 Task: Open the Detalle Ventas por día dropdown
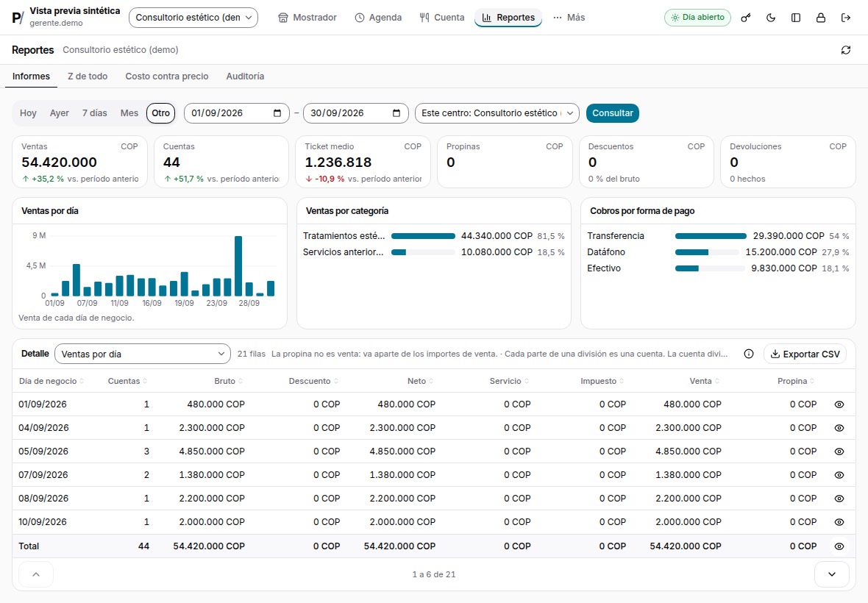(x=143, y=354)
